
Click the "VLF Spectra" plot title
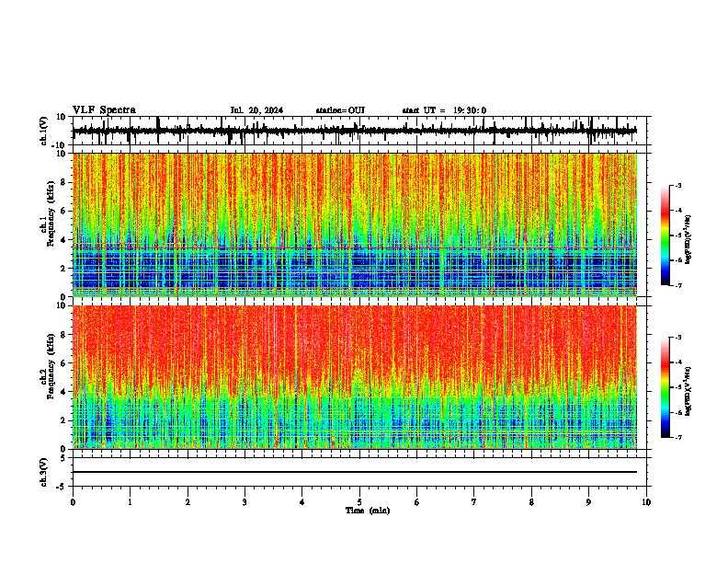click(x=104, y=110)
